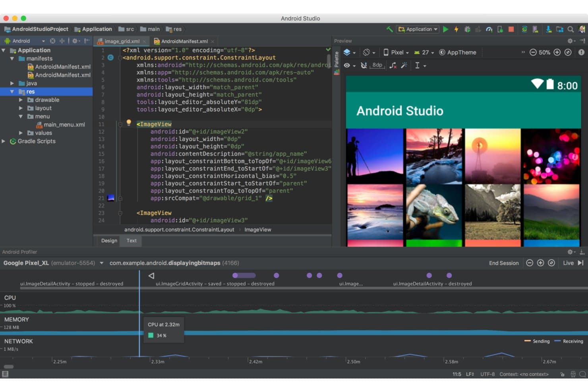Start debugging with the bug icon

[x=467, y=29]
